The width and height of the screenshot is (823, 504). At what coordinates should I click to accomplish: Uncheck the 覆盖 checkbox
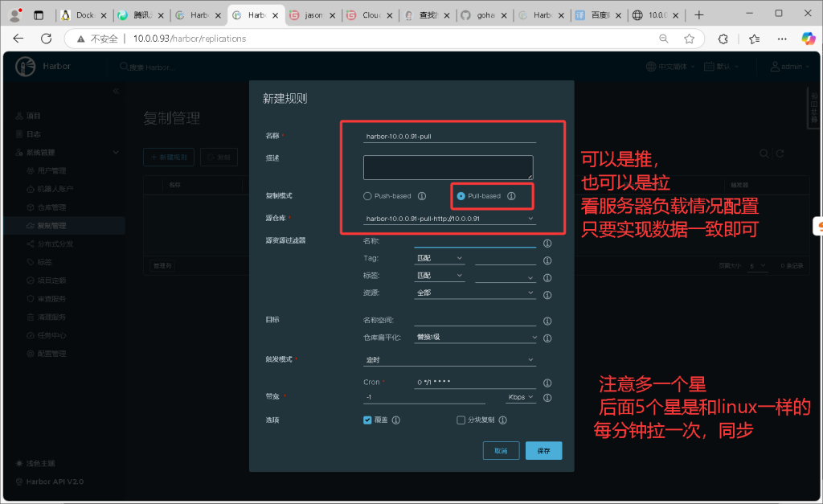368,420
